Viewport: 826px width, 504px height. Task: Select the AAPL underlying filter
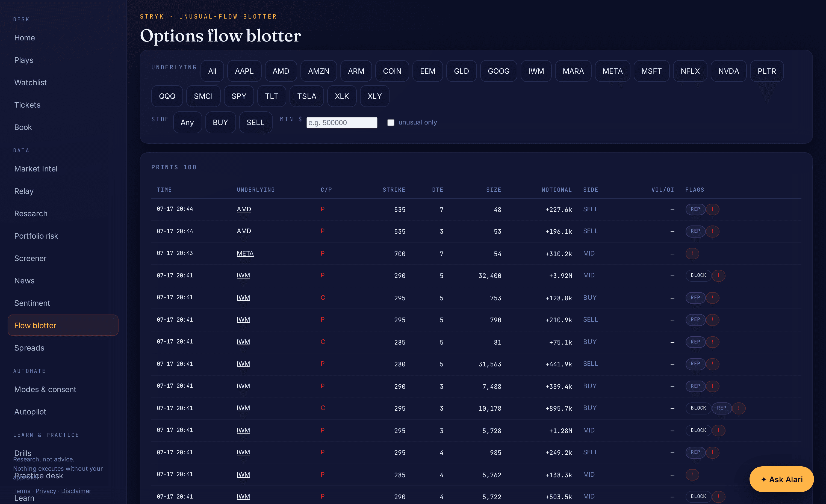click(244, 71)
